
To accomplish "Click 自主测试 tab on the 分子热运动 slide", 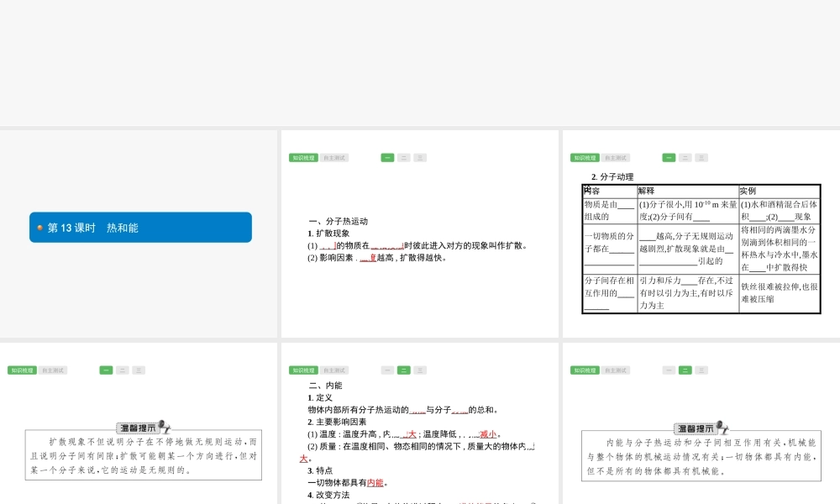I will (x=334, y=158).
